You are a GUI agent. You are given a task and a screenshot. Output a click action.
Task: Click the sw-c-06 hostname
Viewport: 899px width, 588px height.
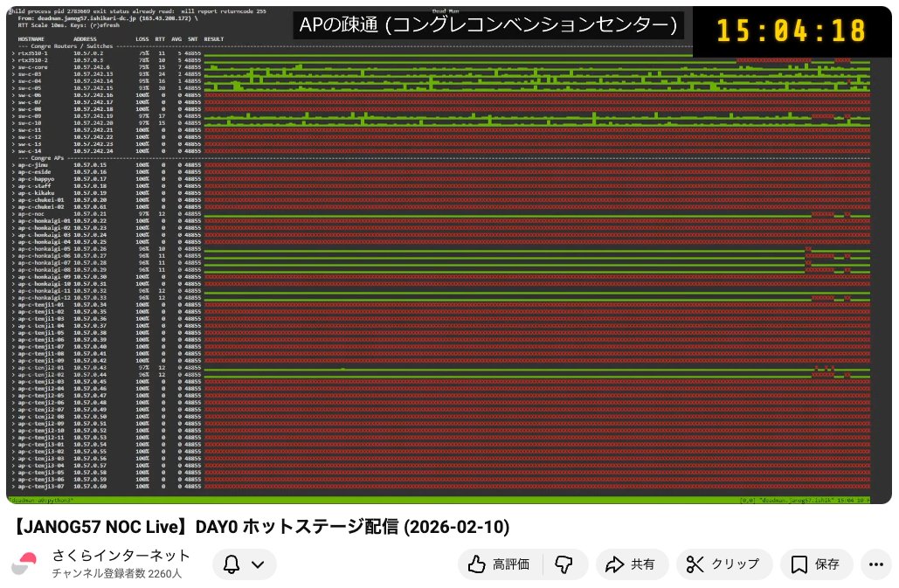(29, 95)
